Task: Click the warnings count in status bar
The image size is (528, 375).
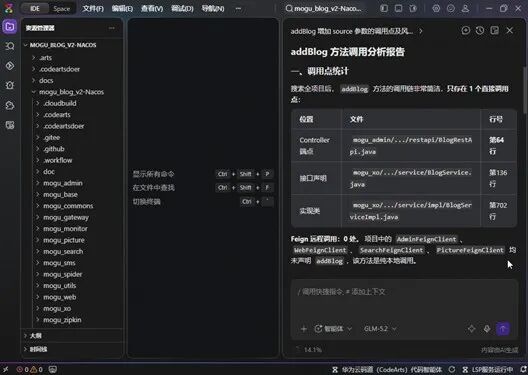Action: click(37, 369)
